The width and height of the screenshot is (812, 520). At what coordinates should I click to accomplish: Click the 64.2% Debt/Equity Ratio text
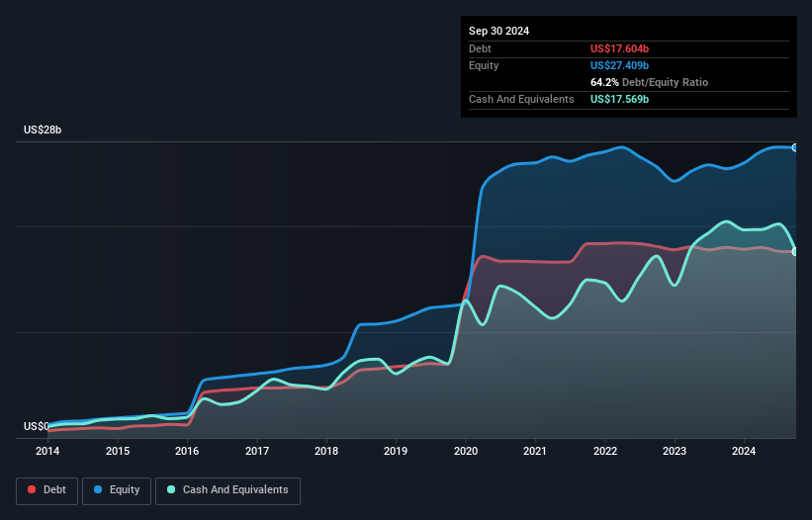pyautogui.click(x=649, y=82)
